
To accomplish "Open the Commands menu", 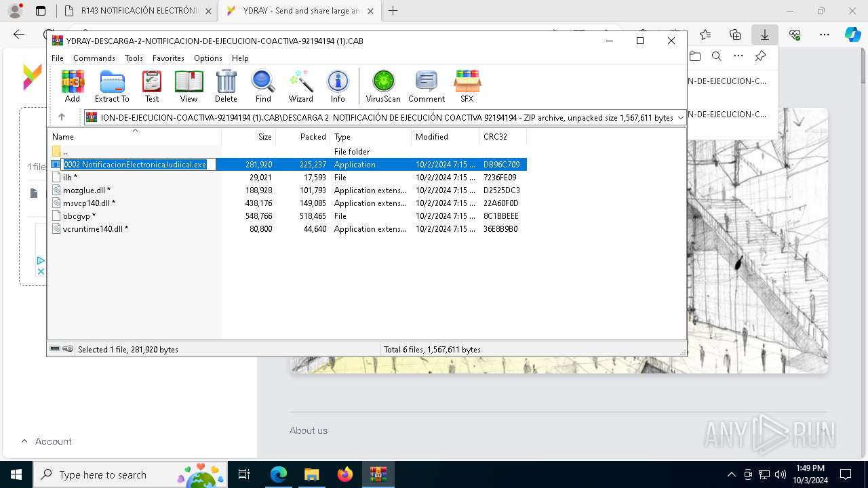I will [94, 58].
